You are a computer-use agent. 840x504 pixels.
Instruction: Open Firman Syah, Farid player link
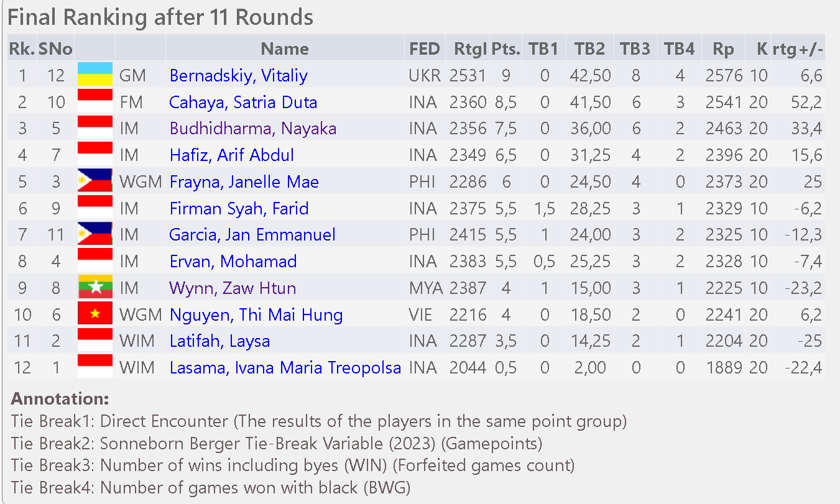(x=239, y=209)
